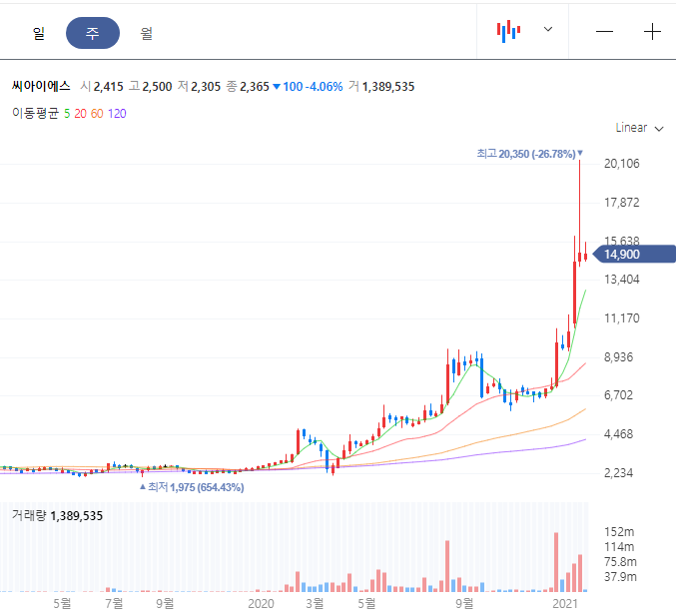Click the 3월 label on time axis

tap(315, 603)
